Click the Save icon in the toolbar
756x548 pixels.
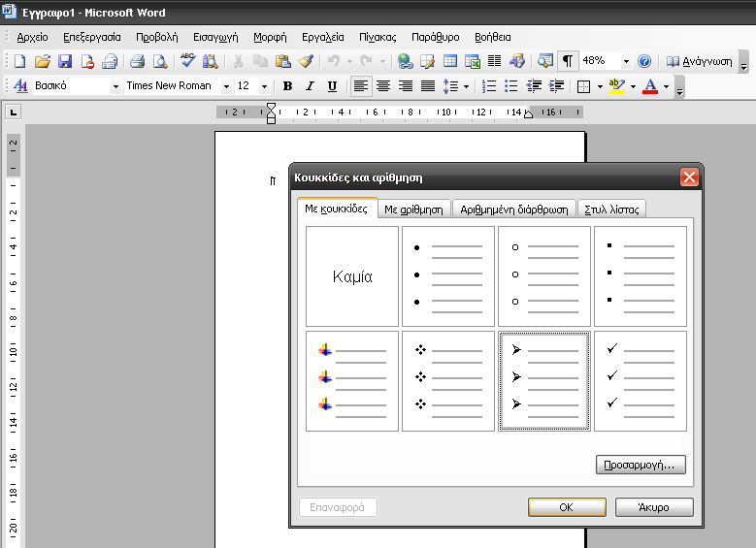coord(65,61)
